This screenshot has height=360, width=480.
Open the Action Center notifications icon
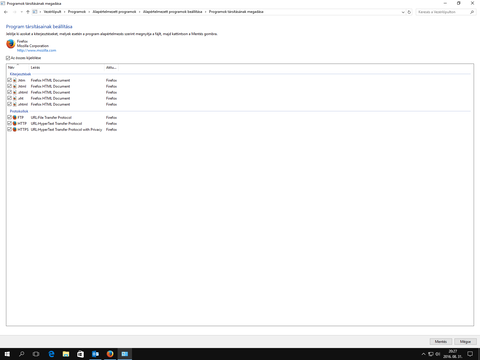tap(470, 354)
